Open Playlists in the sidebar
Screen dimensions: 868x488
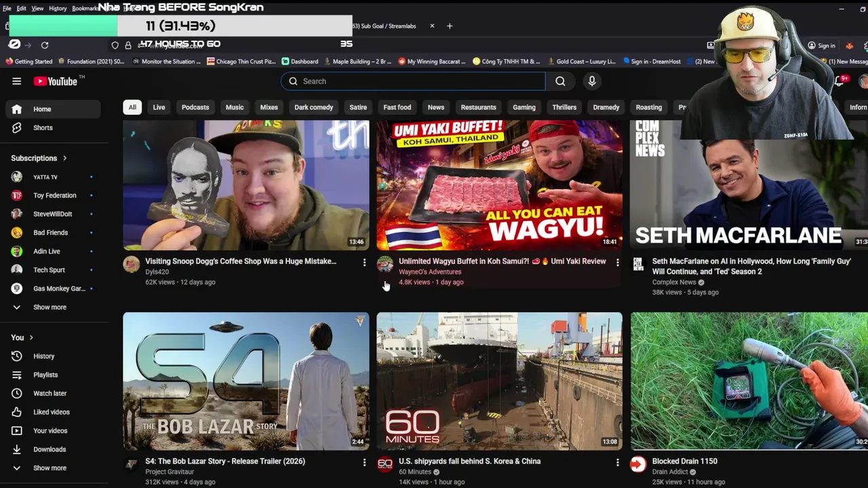(53, 375)
